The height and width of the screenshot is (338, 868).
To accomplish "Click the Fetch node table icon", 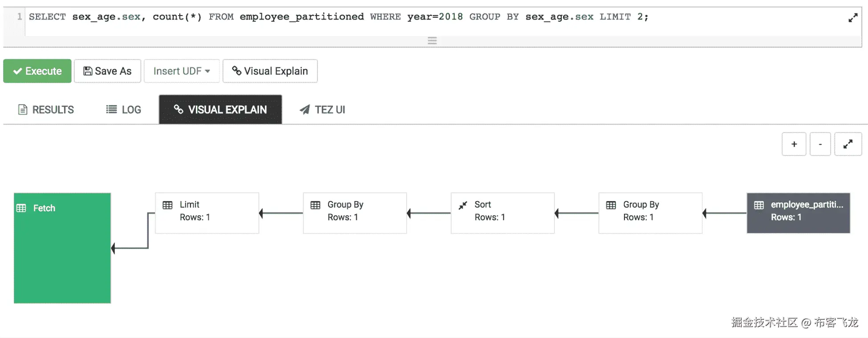I will tap(21, 208).
